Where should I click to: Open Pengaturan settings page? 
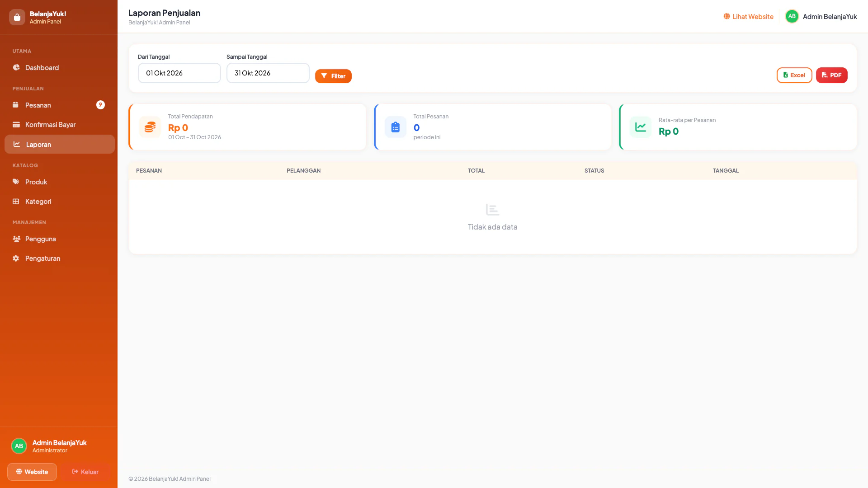pyautogui.click(x=60, y=258)
